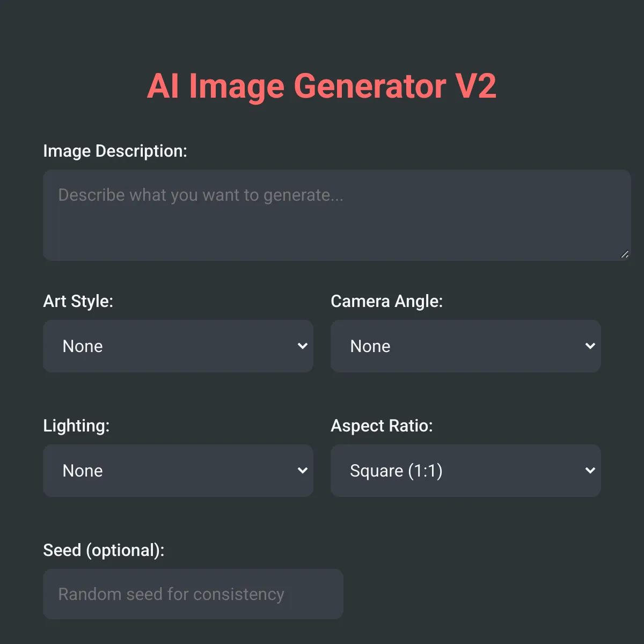Click the Image Description text area
644x644 pixels.
tap(337, 215)
